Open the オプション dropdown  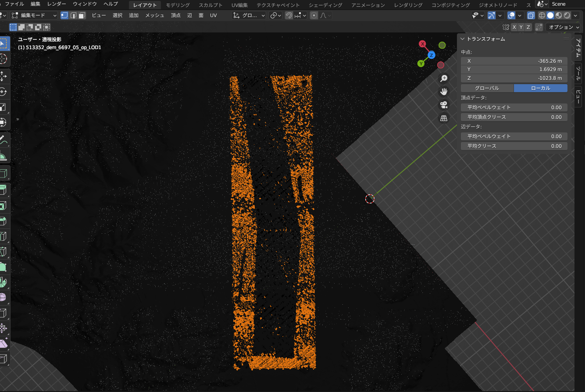click(x=564, y=27)
